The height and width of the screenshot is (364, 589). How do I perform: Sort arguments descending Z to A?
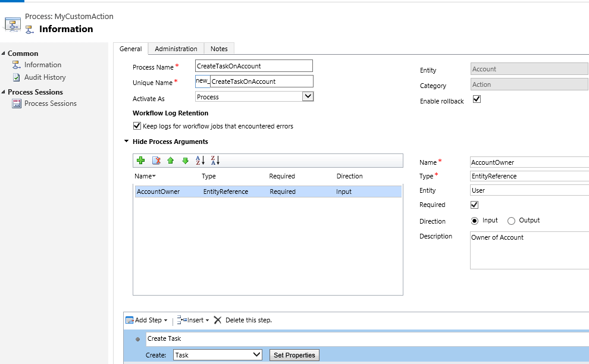click(x=215, y=161)
